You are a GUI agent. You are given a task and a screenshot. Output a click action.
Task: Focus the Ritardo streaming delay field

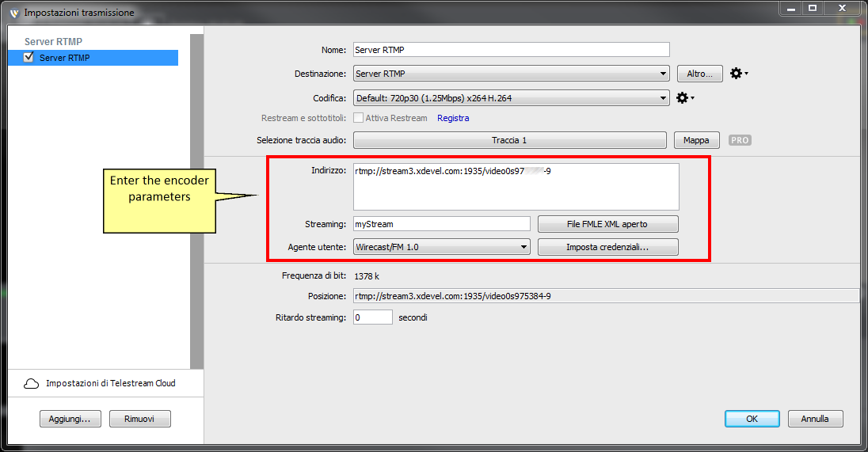[x=372, y=317]
